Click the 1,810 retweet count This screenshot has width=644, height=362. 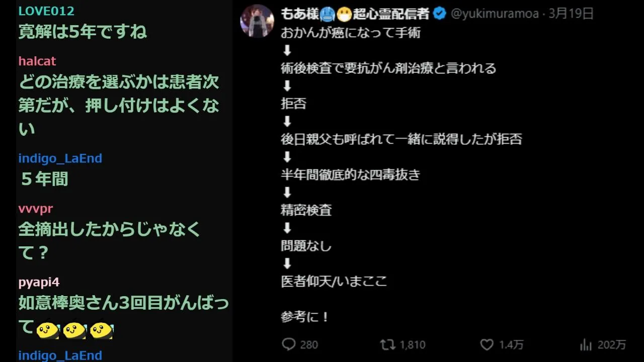pyautogui.click(x=413, y=345)
